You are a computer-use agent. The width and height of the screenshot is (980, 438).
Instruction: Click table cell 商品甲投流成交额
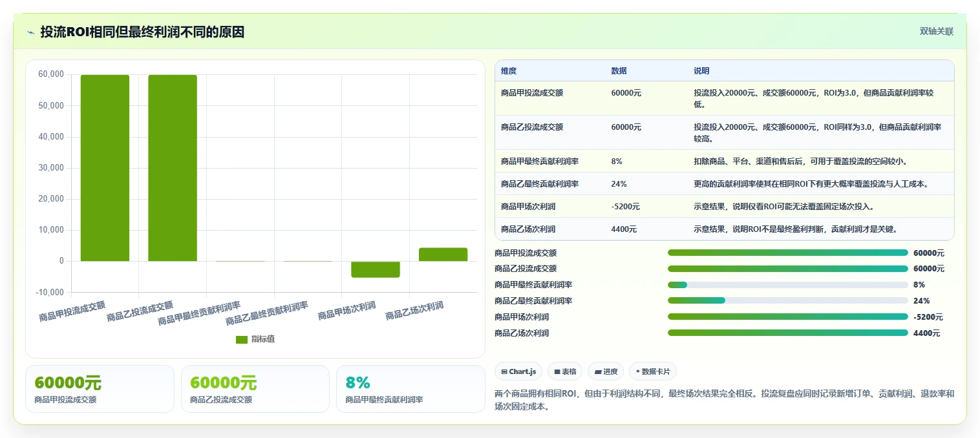pos(532,93)
